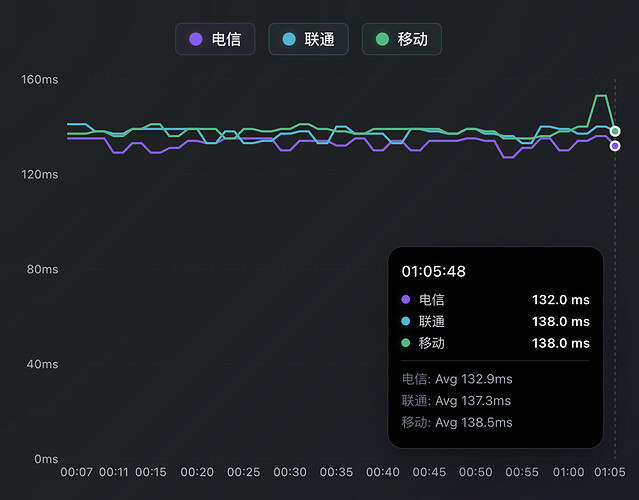Toggle the 联通 legend series button
Image resolution: width=639 pixels, height=500 pixels.
click(x=308, y=39)
